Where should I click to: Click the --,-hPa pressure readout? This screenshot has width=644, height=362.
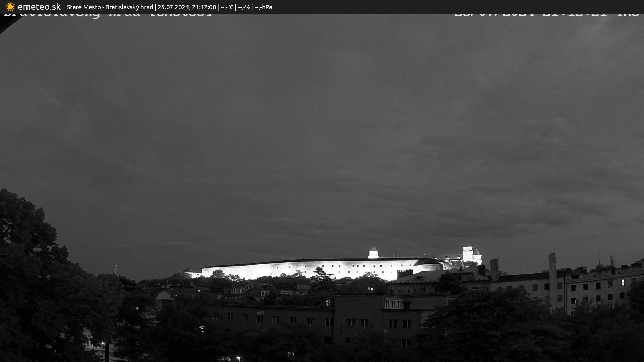pyautogui.click(x=263, y=7)
